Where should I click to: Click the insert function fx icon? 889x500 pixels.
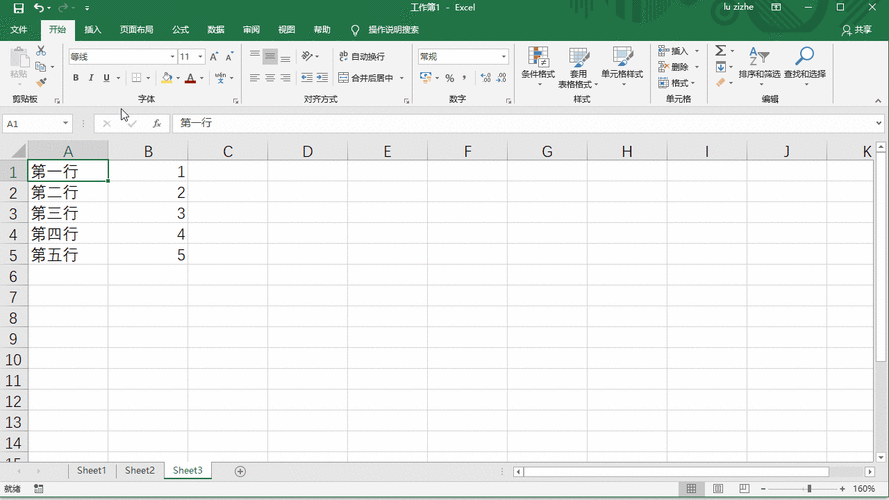pyautogui.click(x=157, y=124)
